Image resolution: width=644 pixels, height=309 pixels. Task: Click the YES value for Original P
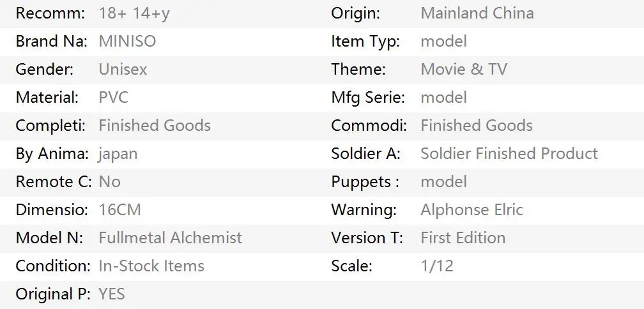click(x=112, y=294)
